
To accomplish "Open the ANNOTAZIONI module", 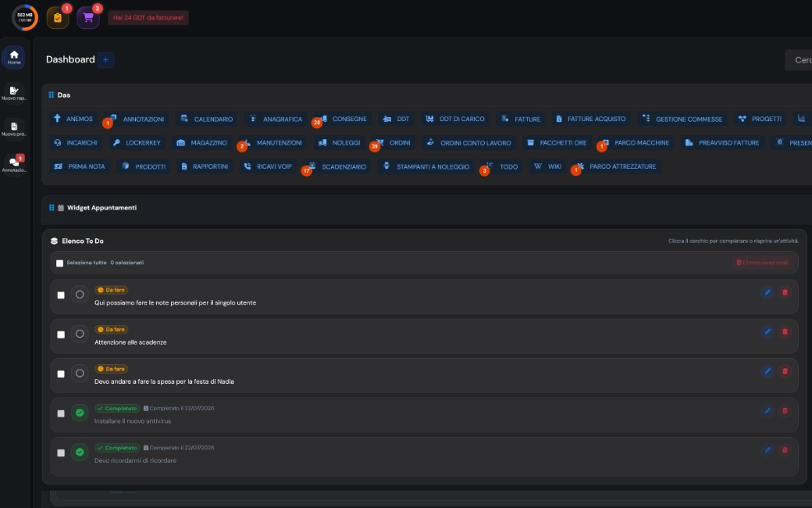I will coord(137,119).
